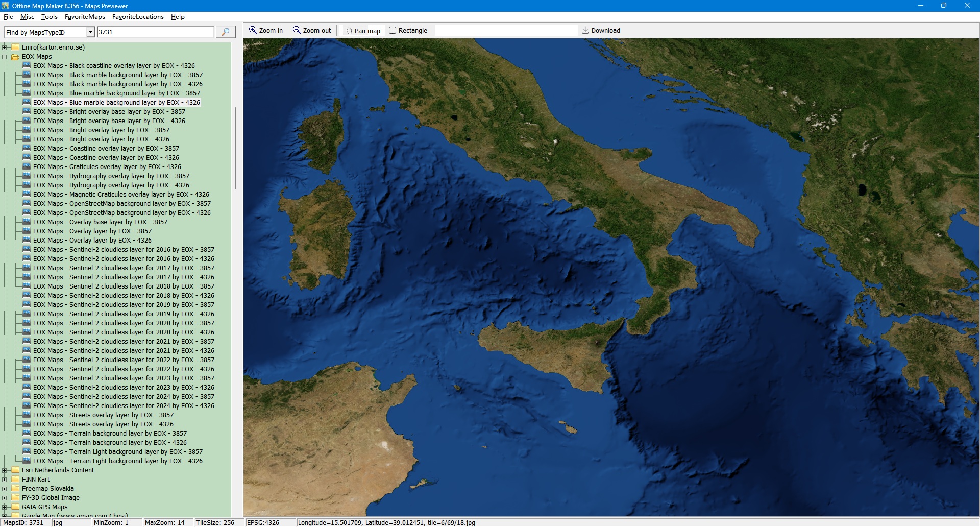Open the Tools menu

49,17
